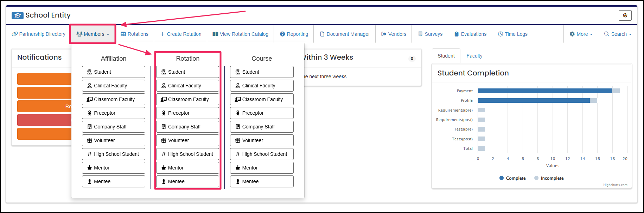The width and height of the screenshot is (644, 213).
Task: Click the School Entity graduation cap logo
Action: 17,15
